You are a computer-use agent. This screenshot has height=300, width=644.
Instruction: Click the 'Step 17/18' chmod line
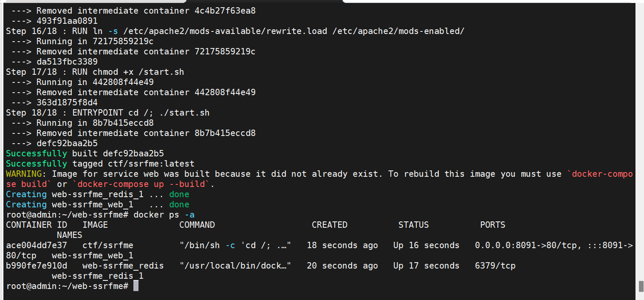pyautogui.click(x=95, y=72)
